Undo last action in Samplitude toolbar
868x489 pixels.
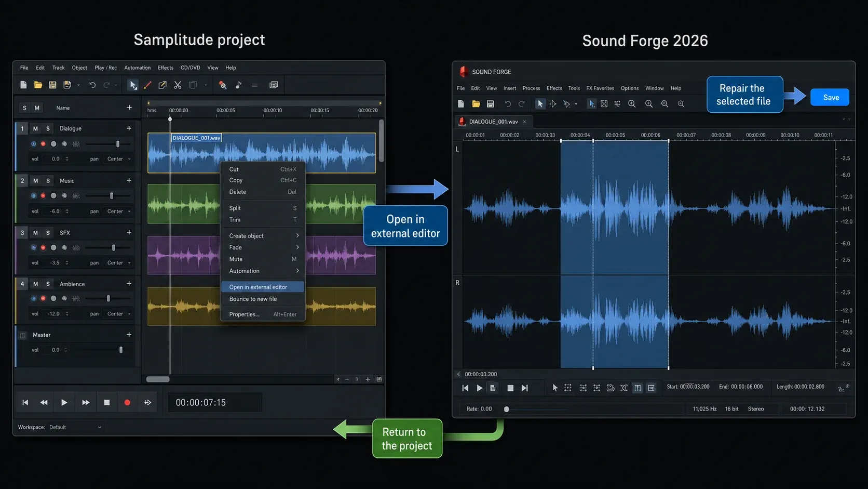coord(92,85)
